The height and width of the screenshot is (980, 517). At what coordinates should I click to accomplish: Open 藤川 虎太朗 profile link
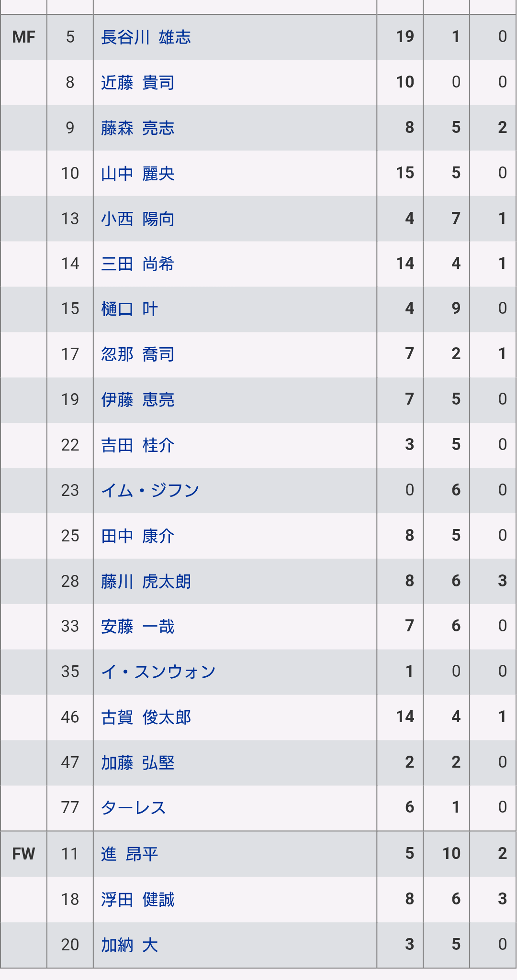click(146, 581)
